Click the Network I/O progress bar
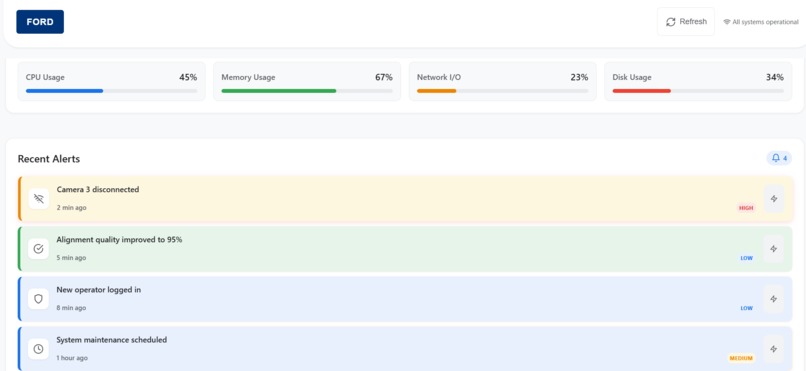The image size is (806, 371). click(x=503, y=91)
